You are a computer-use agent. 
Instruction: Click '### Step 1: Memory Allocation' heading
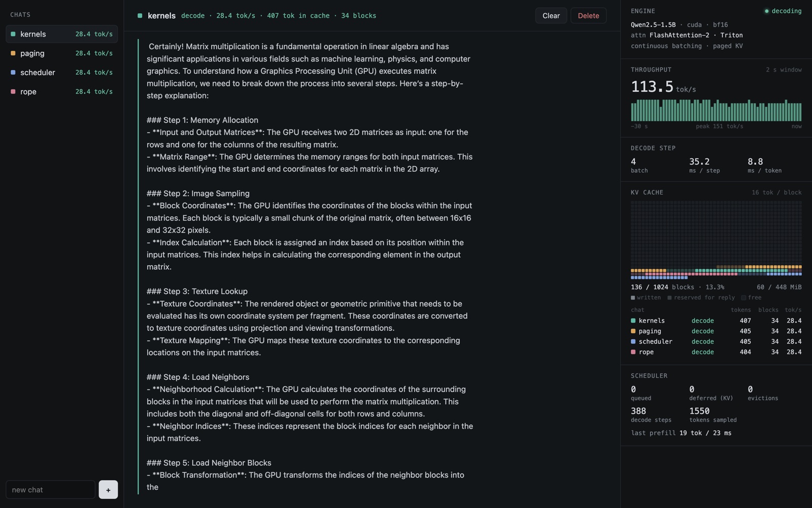pyautogui.click(x=202, y=120)
